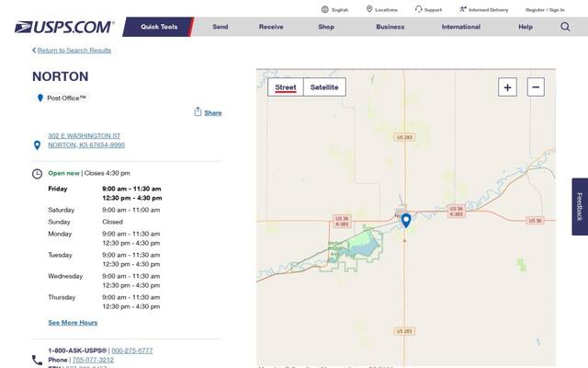Call 785-877-3212 phone link
The height and width of the screenshot is (368, 588).
click(93, 360)
